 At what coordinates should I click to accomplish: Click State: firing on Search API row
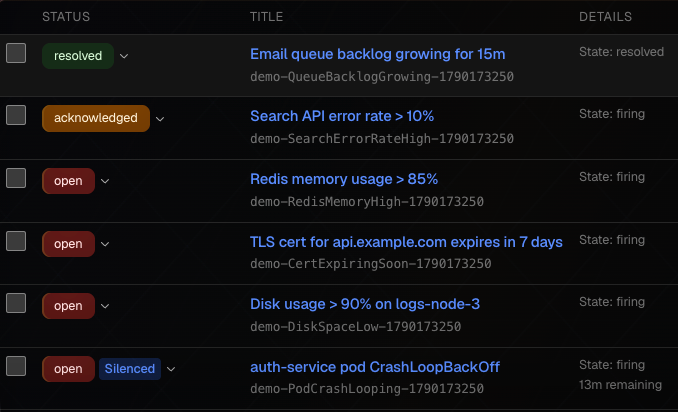tap(612, 114)
